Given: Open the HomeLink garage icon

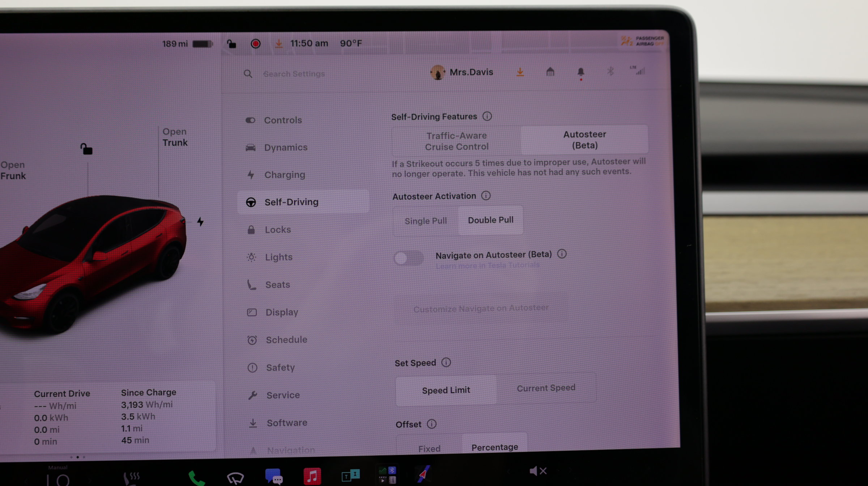Looking at the screenshot, I should point(550,72).
